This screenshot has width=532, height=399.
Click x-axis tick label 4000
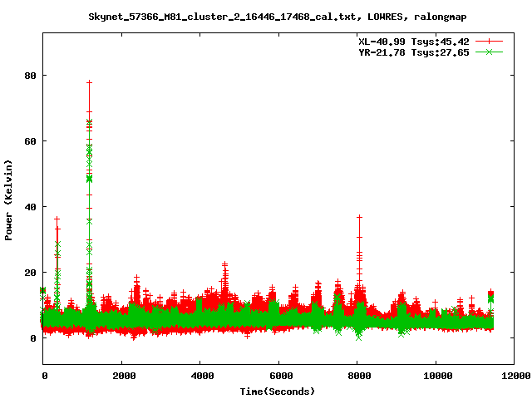click(203, 376)
